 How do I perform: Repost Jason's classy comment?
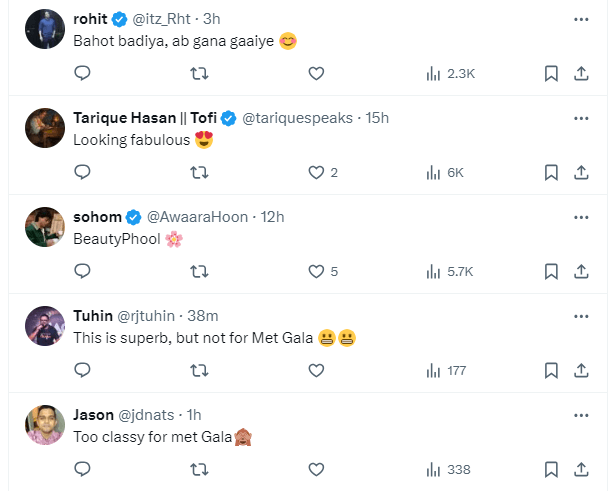pyautogui.click(x=199, y=469)
